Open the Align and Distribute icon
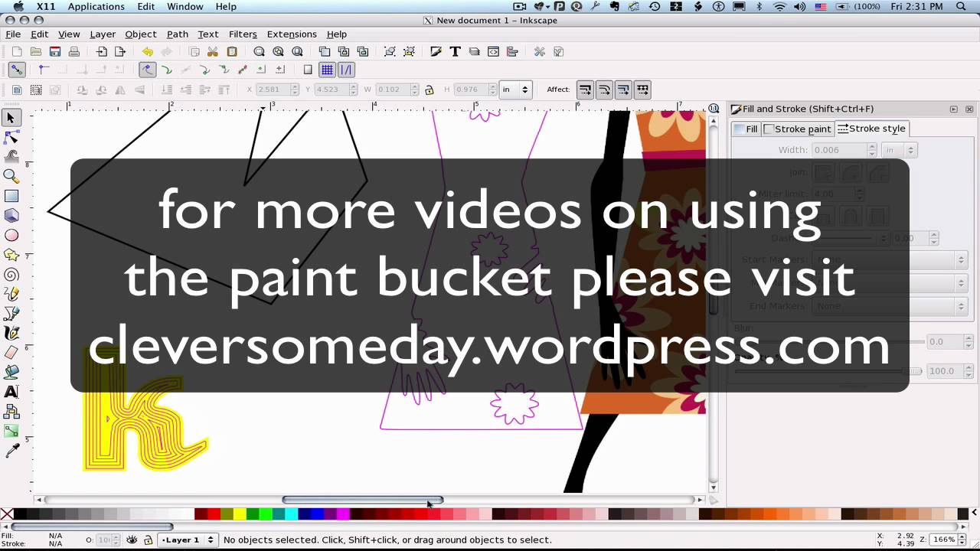Screen dimensions: 980x551 pos(512,51)
